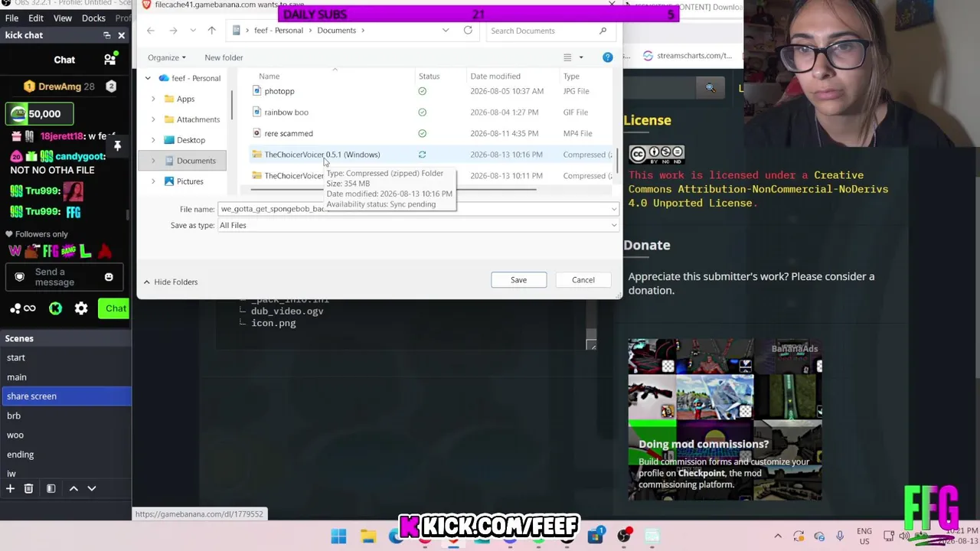Expand the Desktop tree node
This screenshot has width=980, height=551.
pyautogui.click(x=153, y=140)
